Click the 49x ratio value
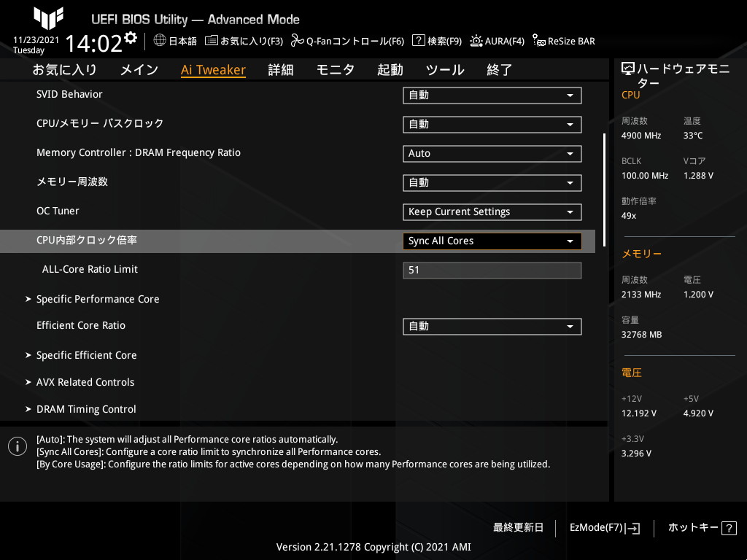This screenshot has width=747, height=560. coord(629,216)
